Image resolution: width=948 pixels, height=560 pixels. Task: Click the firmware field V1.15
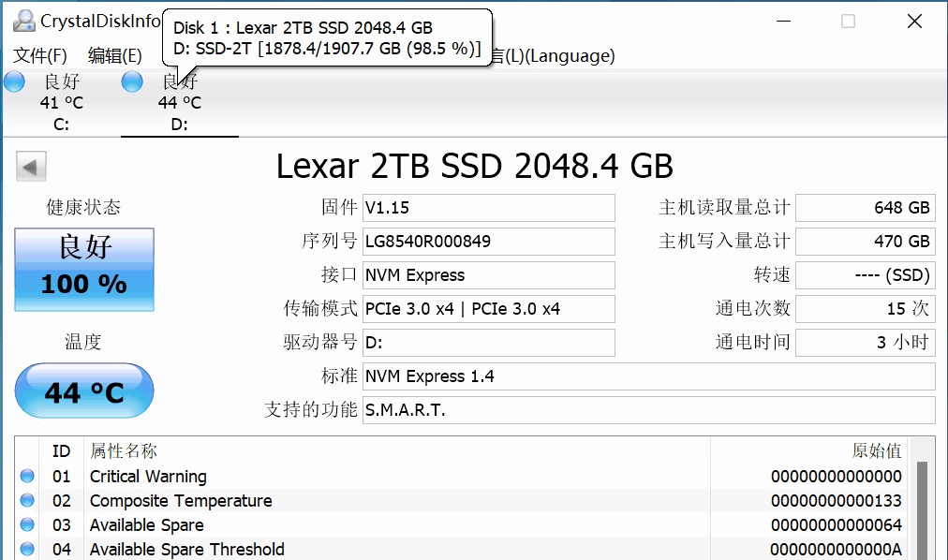coord(488,208)
